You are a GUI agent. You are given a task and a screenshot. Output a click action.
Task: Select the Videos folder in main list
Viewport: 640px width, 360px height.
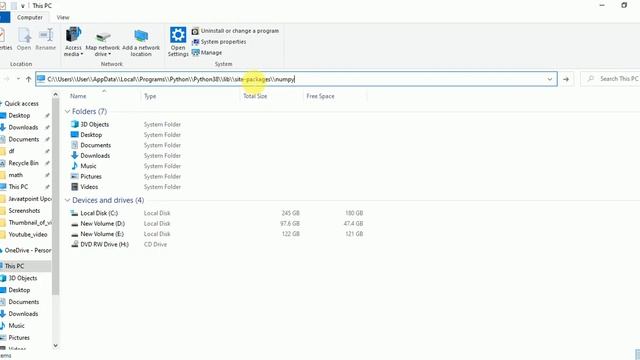(84, 187)
